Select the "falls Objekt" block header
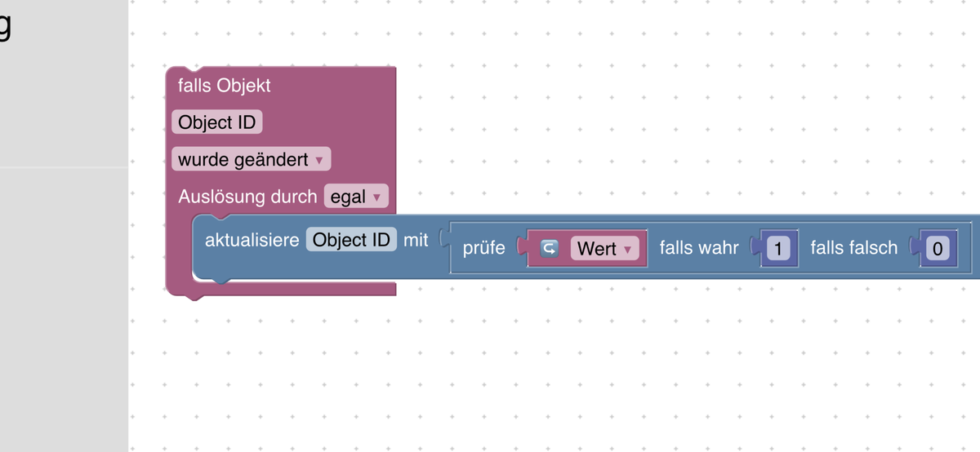Image resolution: width=980 pixels, height=452 pixels. 225,85
